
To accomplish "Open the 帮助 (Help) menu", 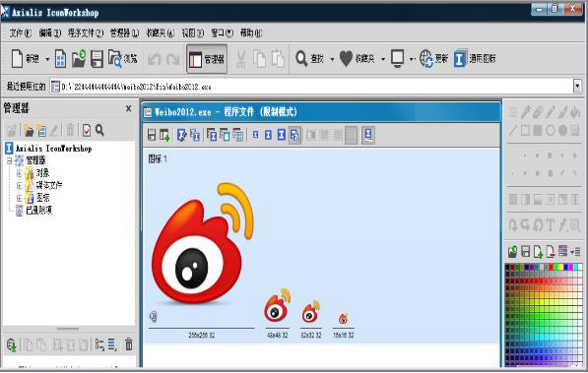I will click(x=251, y=33).
